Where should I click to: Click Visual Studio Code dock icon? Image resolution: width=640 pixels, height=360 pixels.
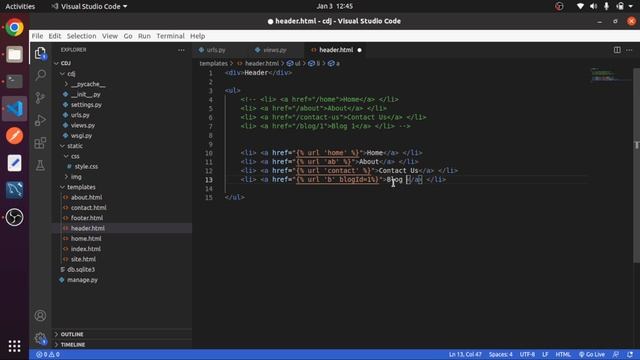coord(14,109)
